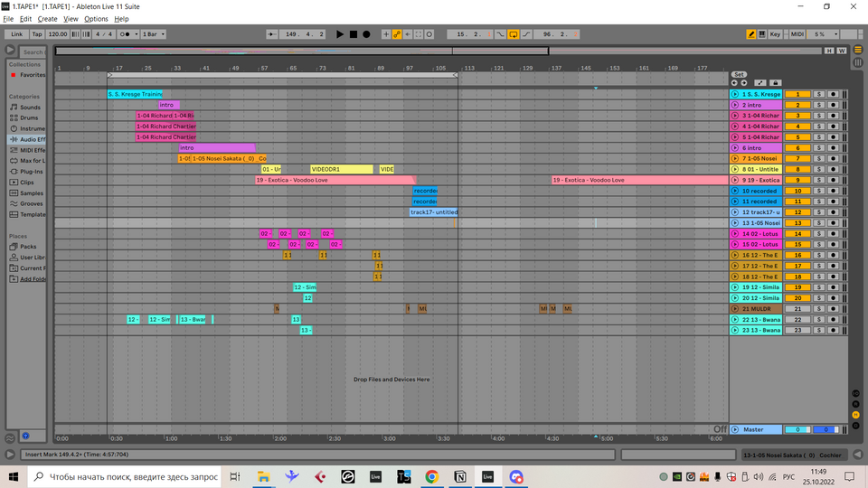Deactivate track 7 1-05 Nosei
This screenshot has width=868, height=488.
coord(797,159)
